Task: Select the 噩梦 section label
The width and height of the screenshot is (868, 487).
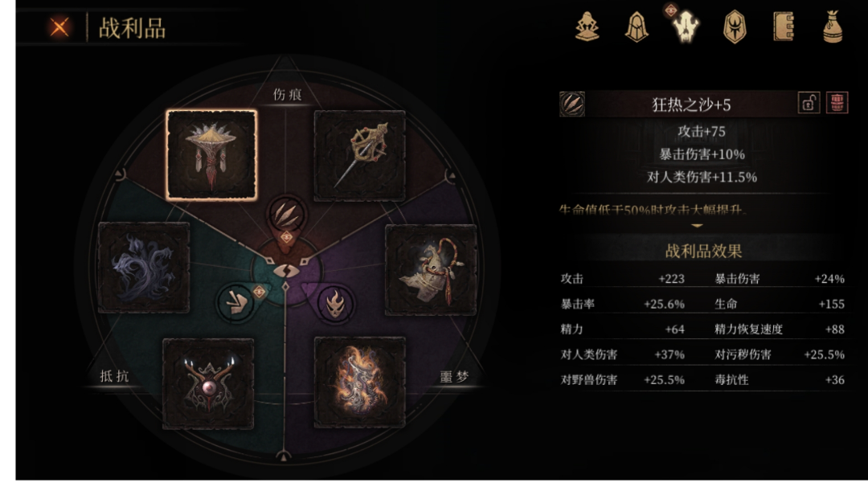Action: 454,377
